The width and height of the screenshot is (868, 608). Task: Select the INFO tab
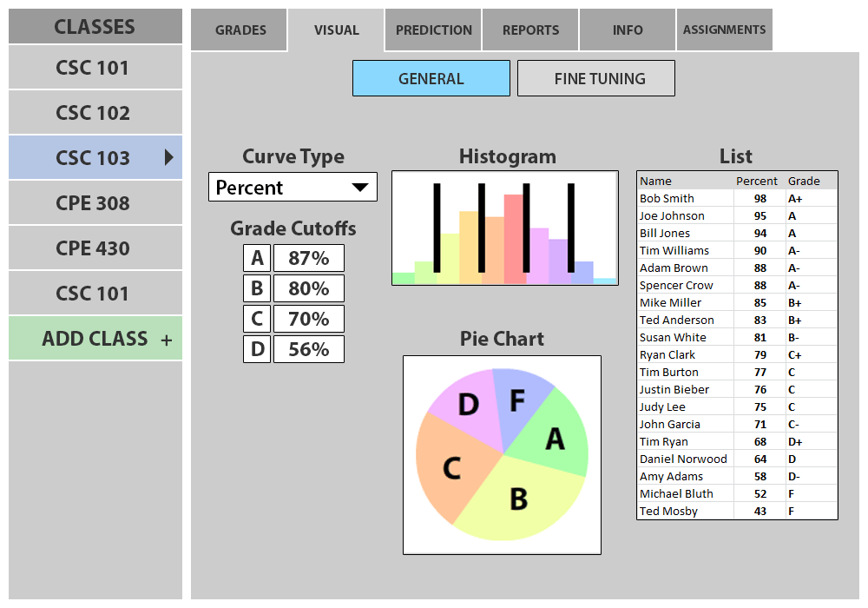point(628,30)
